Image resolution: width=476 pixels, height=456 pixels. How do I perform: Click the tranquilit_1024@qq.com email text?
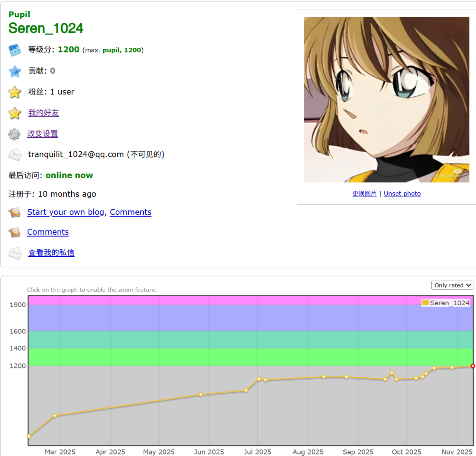pyautogui.click(x=76, y=154)
